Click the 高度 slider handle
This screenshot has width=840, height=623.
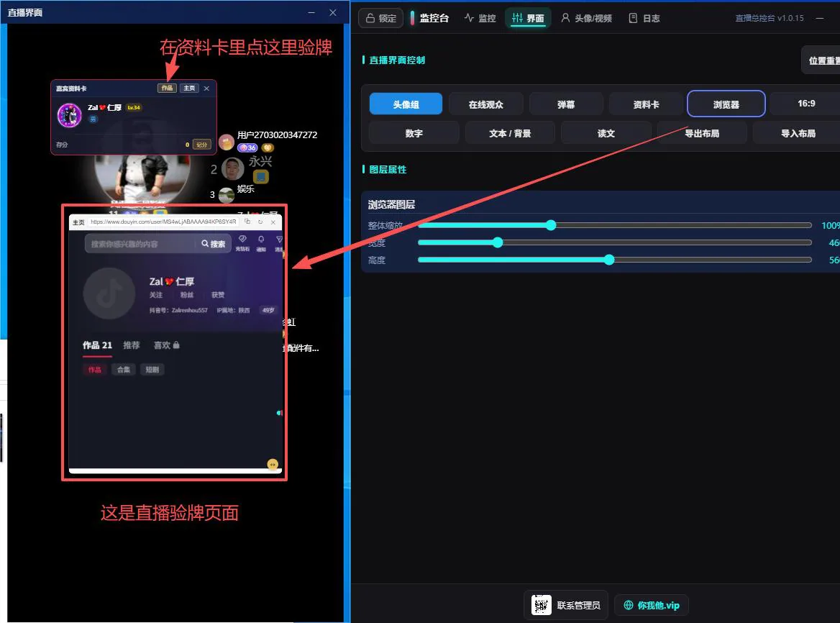(x=608, y=260)
